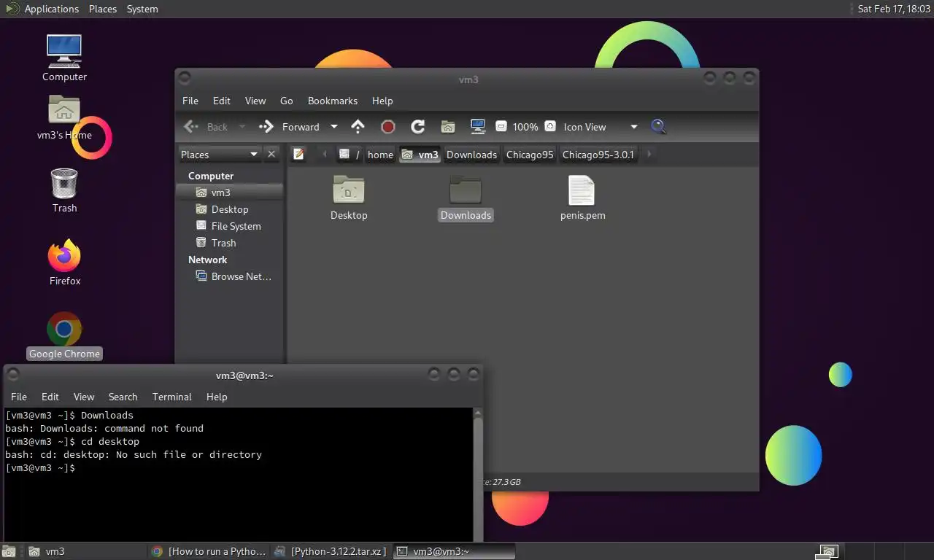Switch to Python-3.12.2.tar.xz taskbar entry
Image resolution: width=934 pixels, height=560 pixels.
click(x=331, y=551)
